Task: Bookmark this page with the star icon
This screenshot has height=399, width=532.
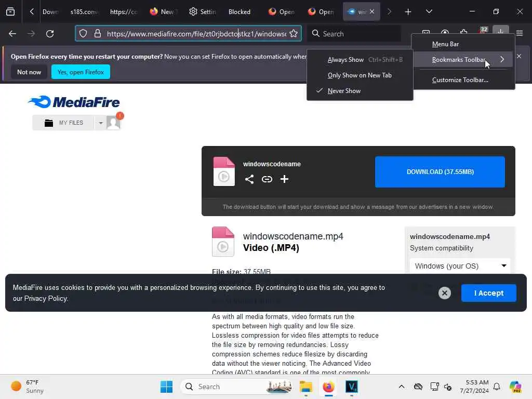Action: click(294, 34)
